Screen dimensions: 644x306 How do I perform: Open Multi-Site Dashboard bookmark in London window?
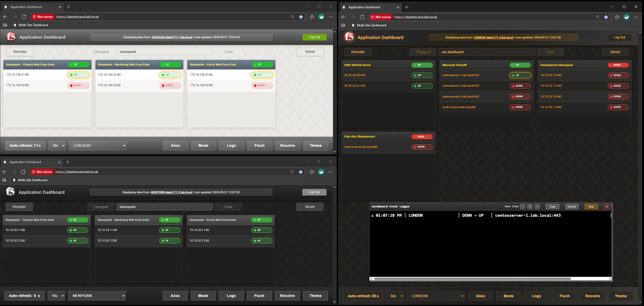point(369,25)
